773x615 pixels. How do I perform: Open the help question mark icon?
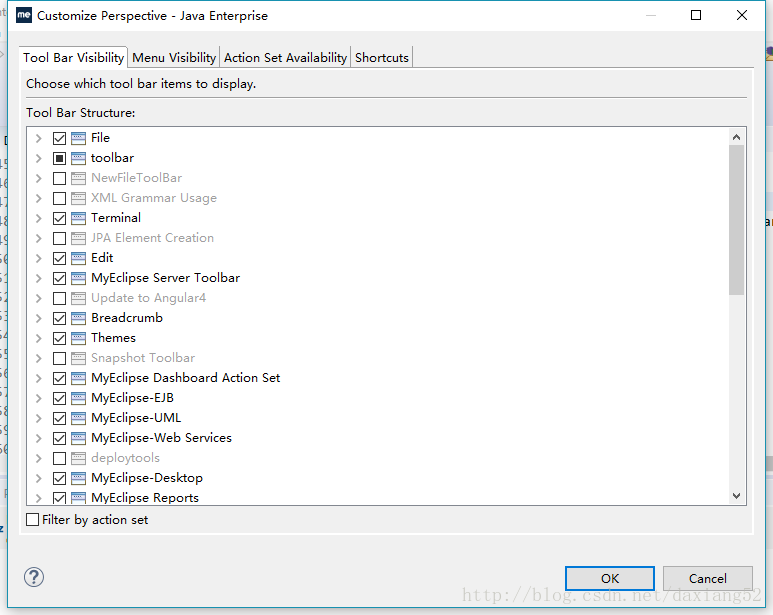34,577
